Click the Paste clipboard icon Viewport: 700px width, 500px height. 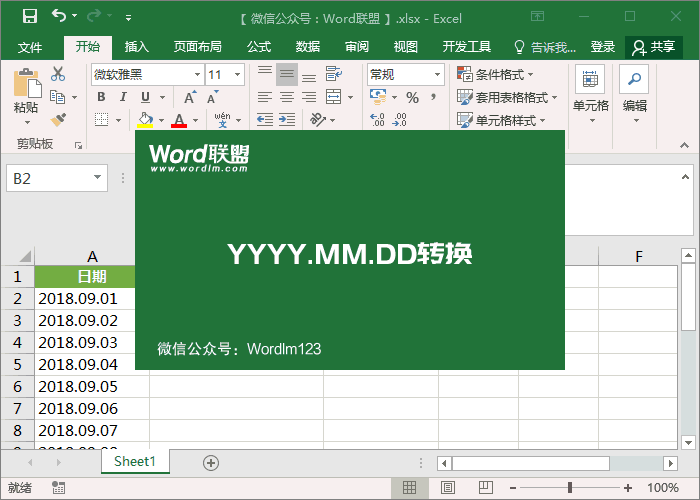[27, 83]
